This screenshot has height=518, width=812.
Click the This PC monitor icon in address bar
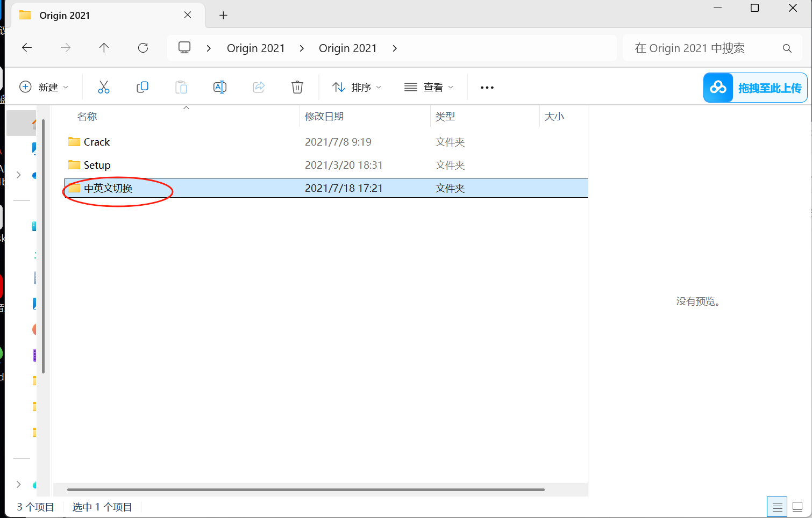pos(184,48)
